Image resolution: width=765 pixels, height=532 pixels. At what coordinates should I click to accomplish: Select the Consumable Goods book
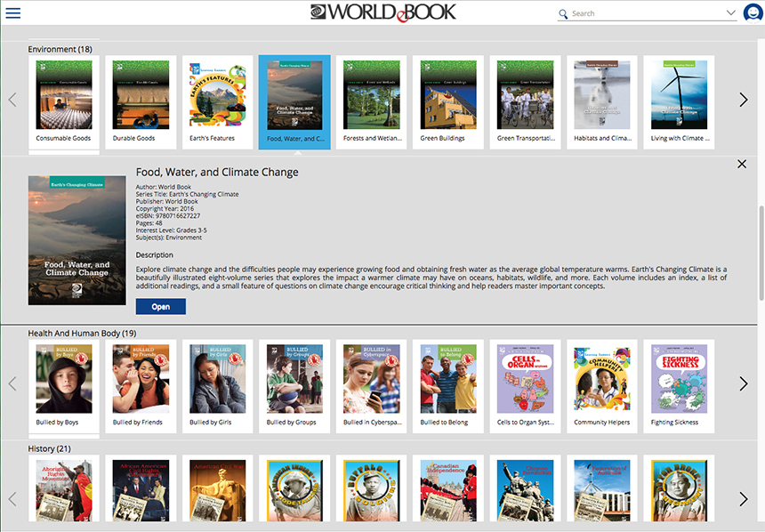point(64,102)
